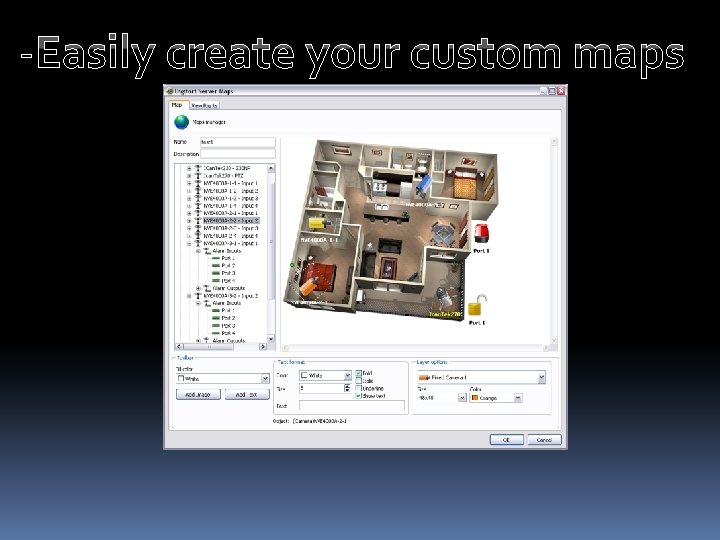Switch to the Map tab
The width and height of the screenshot is (720, 540).
point(177,105)
